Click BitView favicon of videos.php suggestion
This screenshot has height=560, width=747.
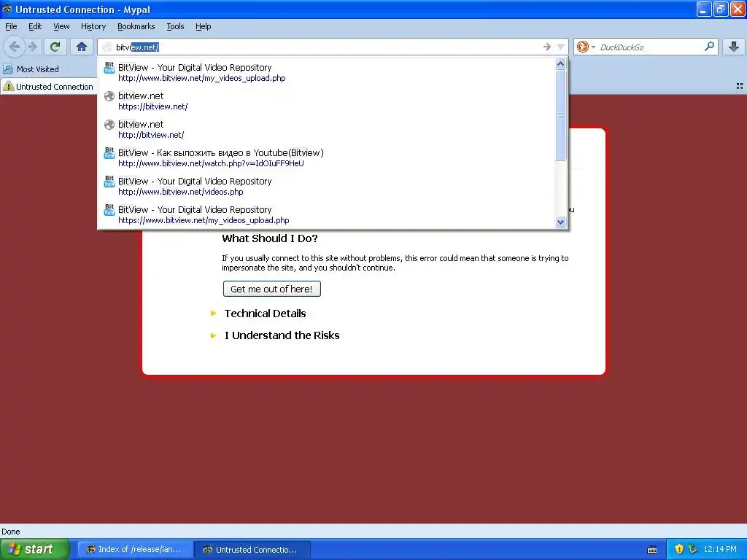[x=109, y=182]
